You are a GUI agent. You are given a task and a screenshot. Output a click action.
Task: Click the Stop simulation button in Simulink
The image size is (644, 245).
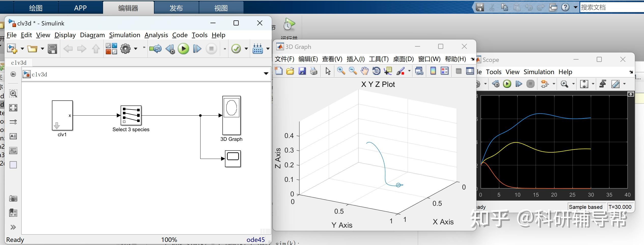211,48
